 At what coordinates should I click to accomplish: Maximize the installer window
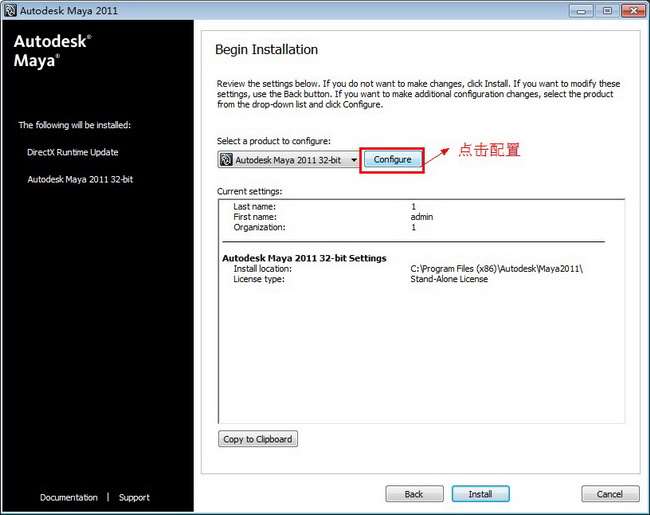click(607, 11)
